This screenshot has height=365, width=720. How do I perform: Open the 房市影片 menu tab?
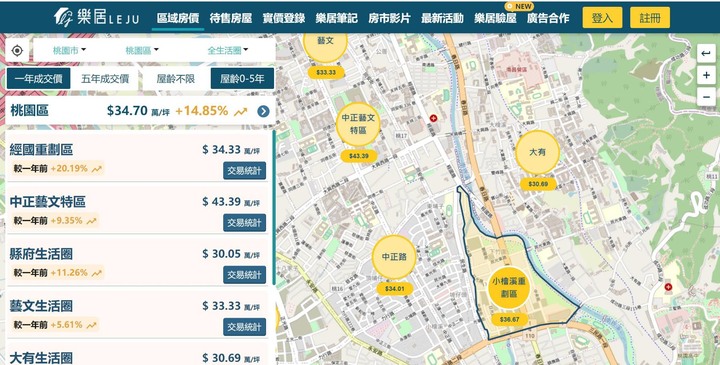(389, 18)
